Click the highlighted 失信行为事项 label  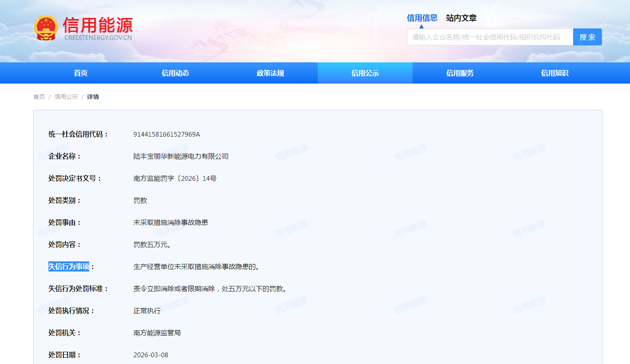click(69, 266)
